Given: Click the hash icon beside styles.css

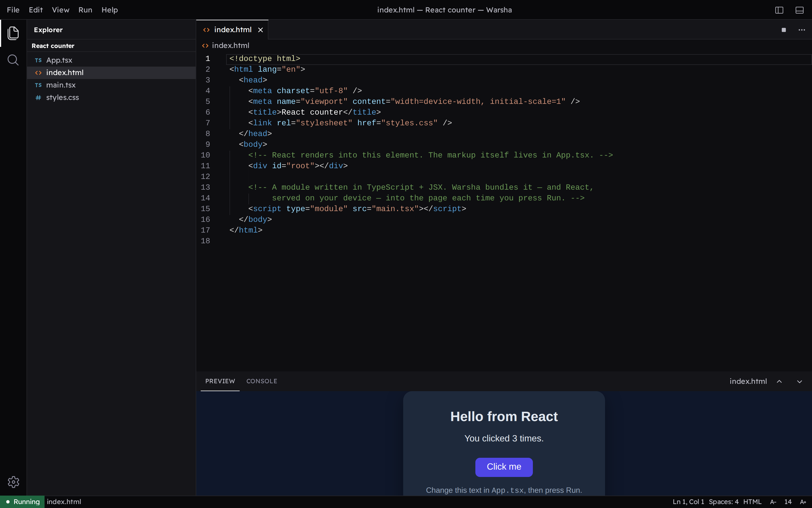Looking at the screenshot, I should (x=38, y=97).
